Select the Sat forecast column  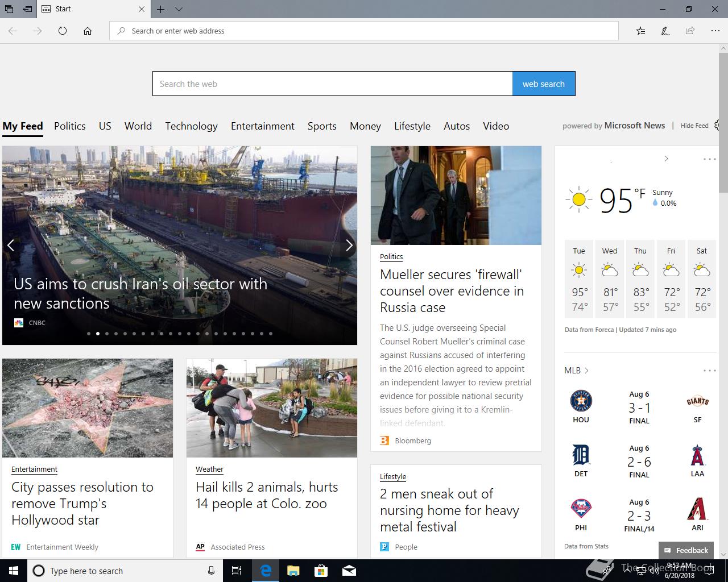[702, 278]
